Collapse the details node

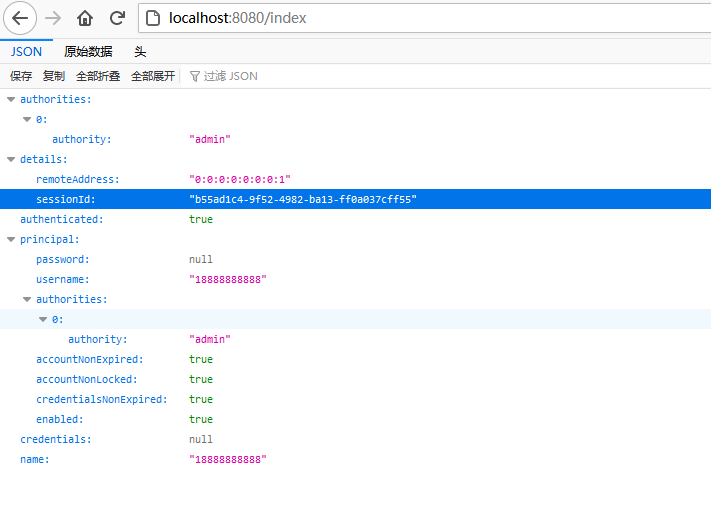click(11, 159)
